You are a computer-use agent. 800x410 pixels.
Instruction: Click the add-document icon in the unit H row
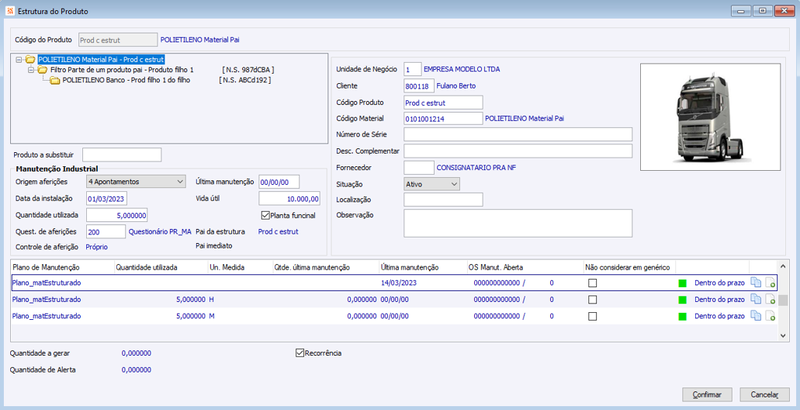(x=770, y=300)
